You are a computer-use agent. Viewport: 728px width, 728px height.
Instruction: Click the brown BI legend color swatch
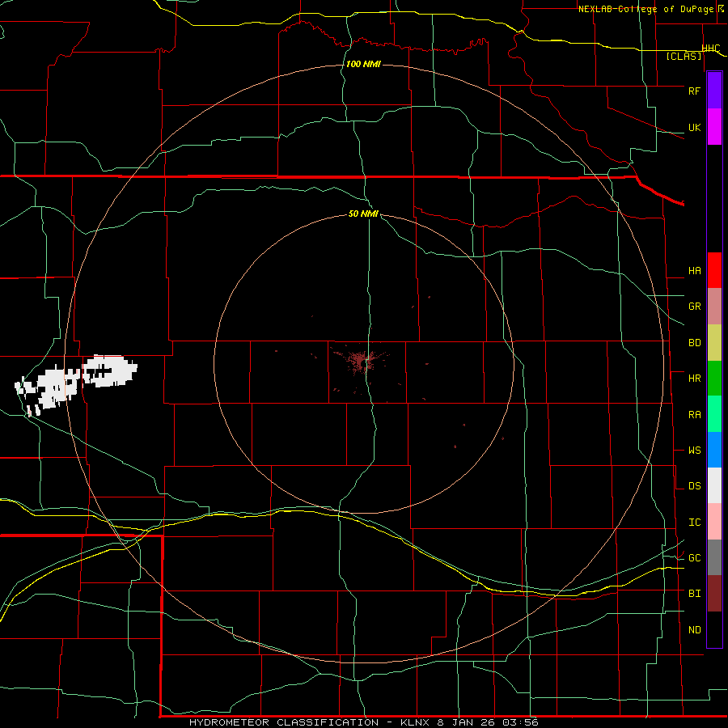(714, 594)
